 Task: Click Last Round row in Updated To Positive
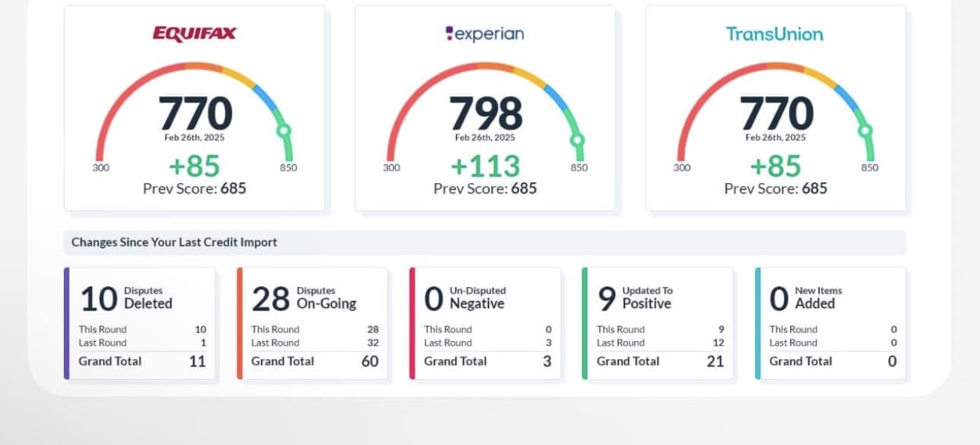(x=659, y=343)
